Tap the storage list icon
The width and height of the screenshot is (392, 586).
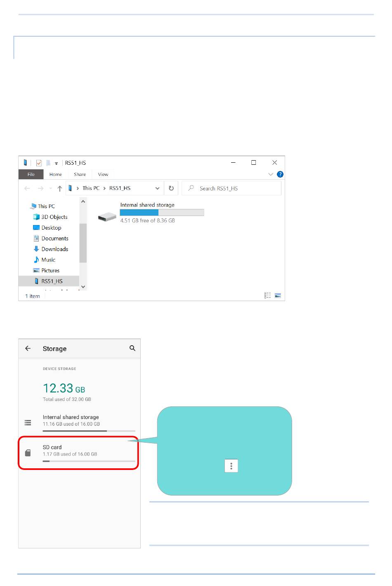pos(28,422)
